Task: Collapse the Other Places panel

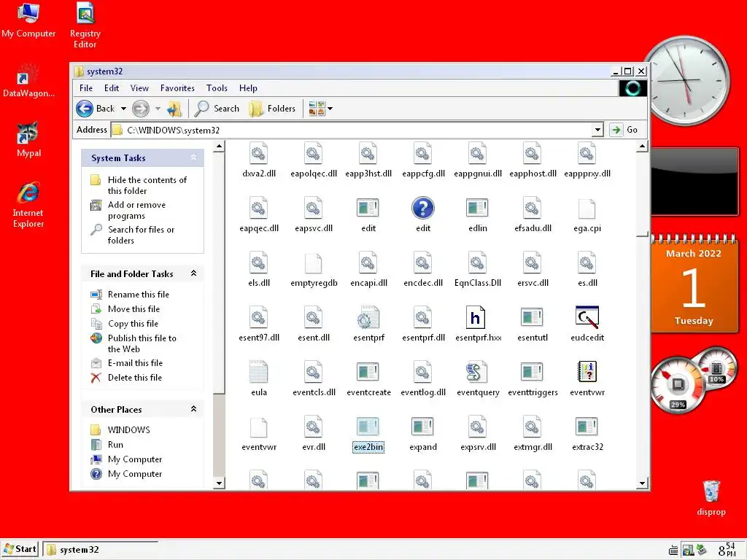Action: click(x=193, y=409)
